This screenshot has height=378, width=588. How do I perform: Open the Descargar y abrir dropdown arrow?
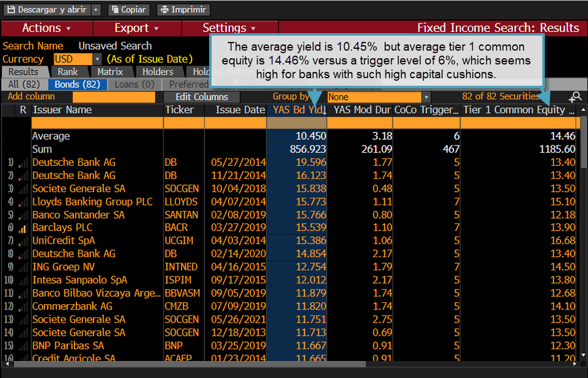(x=96, y=10)
